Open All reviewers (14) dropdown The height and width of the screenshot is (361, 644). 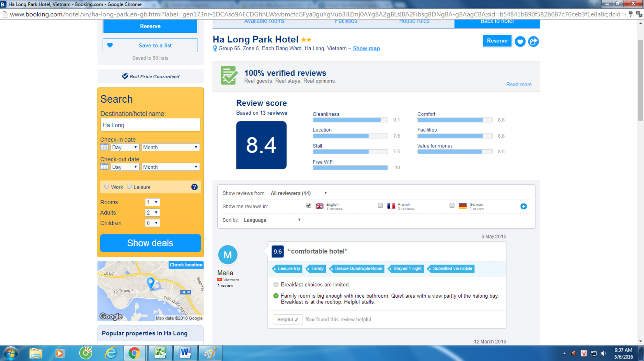pyautogui.click(x=299, y=193)
